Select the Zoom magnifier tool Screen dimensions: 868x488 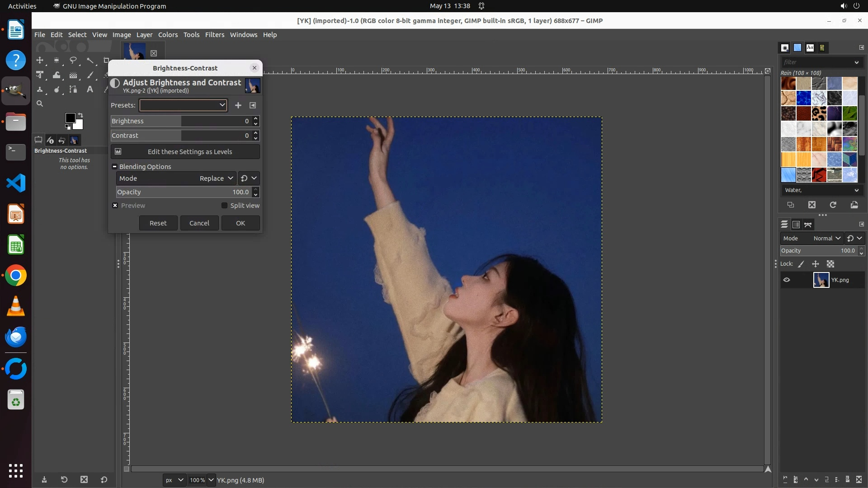point(40,104)
